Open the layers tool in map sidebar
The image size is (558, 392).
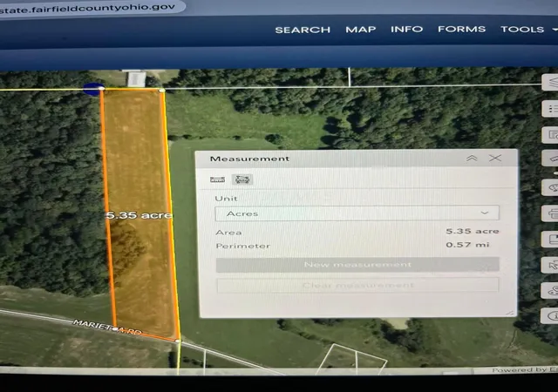(x=550, y=83)
